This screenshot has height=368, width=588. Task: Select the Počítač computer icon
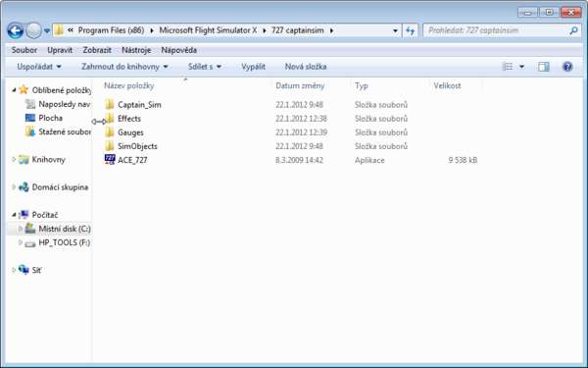[x=24, y=214]
